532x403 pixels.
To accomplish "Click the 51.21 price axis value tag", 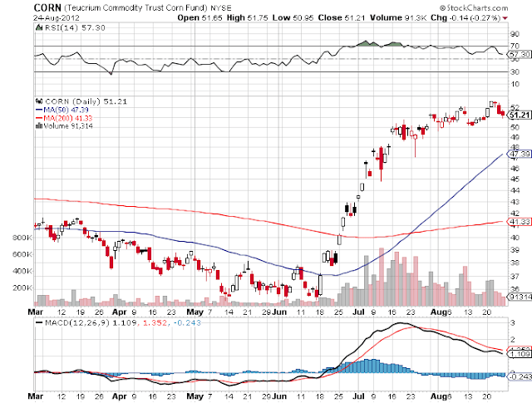I will (519, 115).
